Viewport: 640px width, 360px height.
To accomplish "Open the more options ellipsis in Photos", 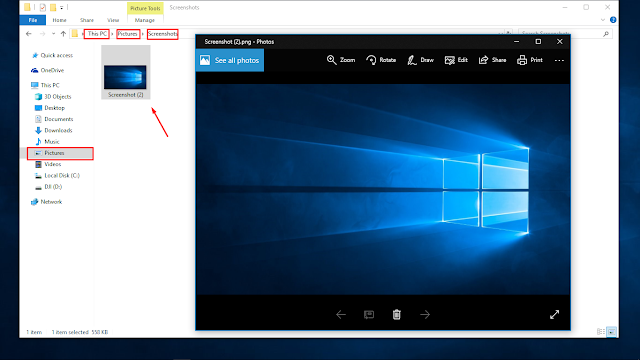I will pyautogui.click(x=559, y=60).
